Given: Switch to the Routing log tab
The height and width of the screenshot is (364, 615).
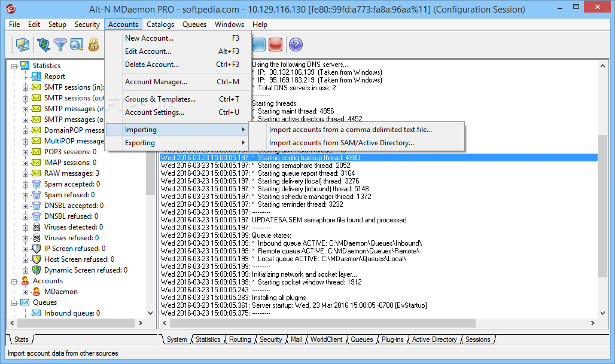Looking at the screenshot, I should tap(240, 339).
